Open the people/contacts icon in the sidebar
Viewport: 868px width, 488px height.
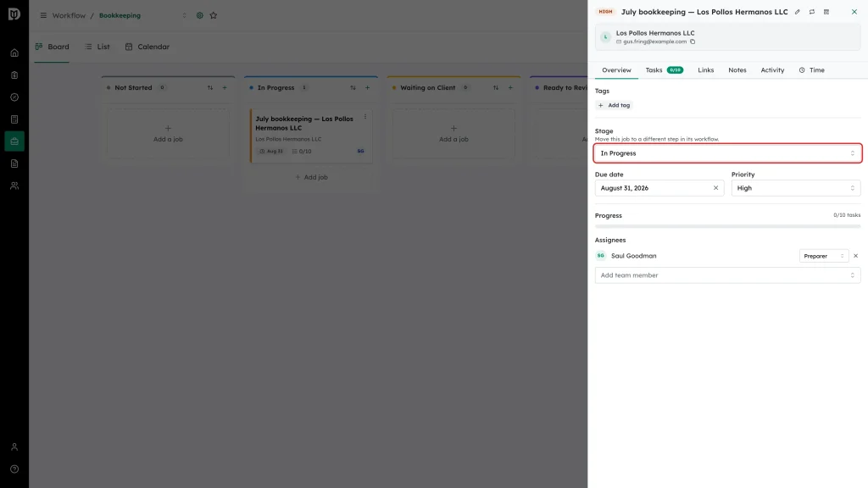[14, 186]
